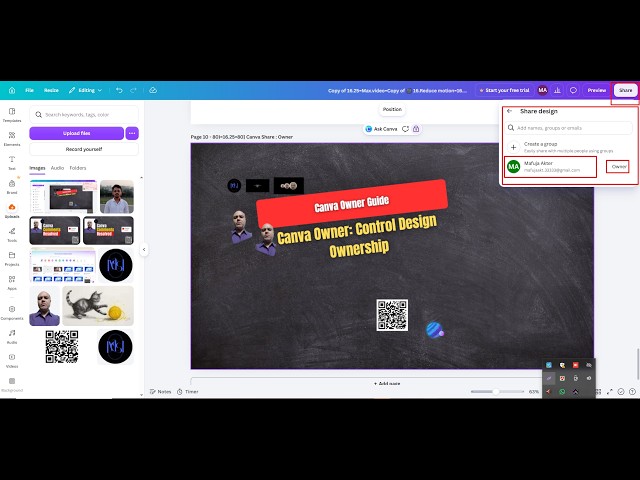Image resolution: width=640 pixels, height=480 pixels.
Task: Open the File menu
Action: pos(29,90)
